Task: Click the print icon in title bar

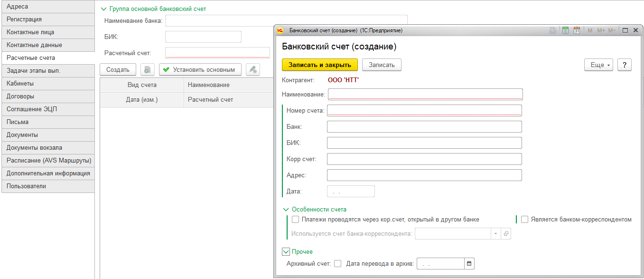Action: pyautogui.click(x=553, y=30)
